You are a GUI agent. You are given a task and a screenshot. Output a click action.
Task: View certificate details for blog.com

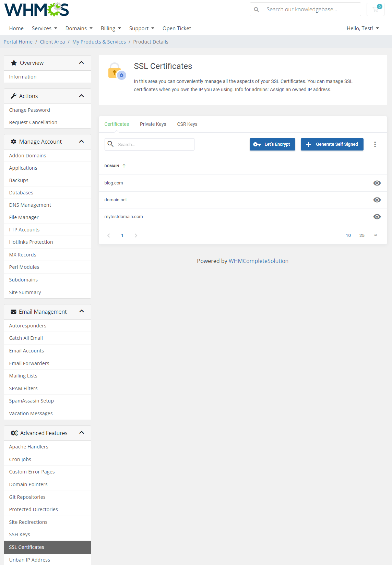[377, 183]
